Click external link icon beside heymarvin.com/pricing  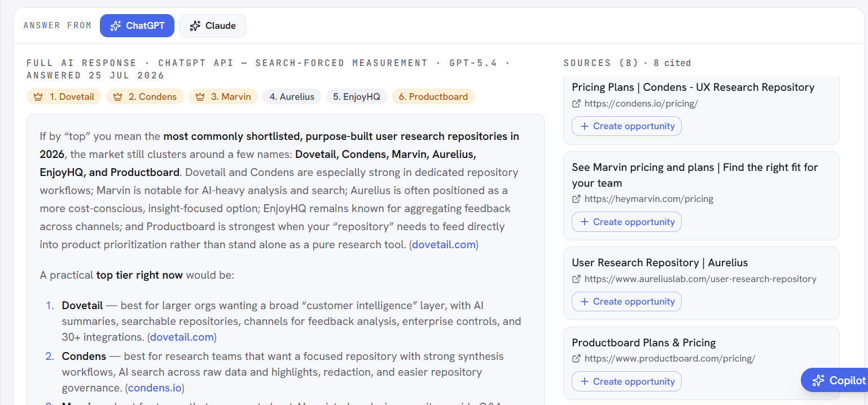pyautogui.click(x=576, y=199)
